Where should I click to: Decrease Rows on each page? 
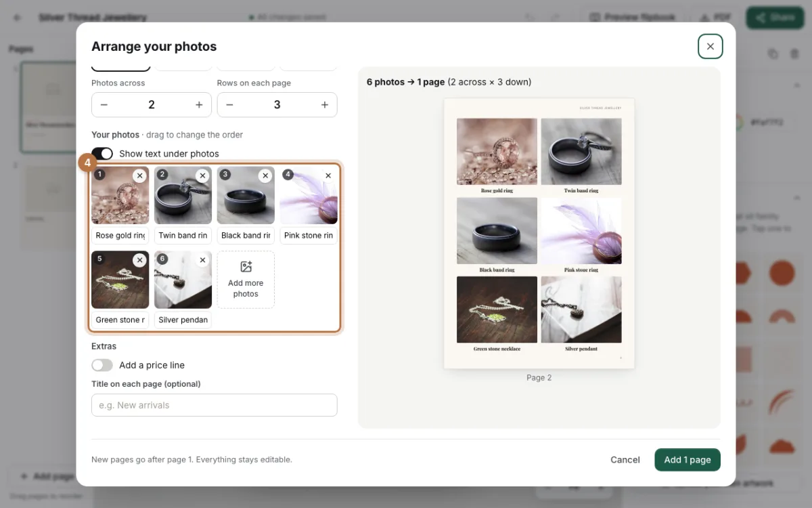coord(229,105)
